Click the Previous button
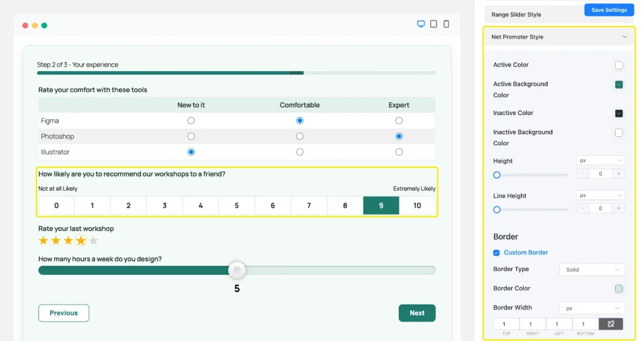Screen dimensions: 644x341 tap(64, 313)
